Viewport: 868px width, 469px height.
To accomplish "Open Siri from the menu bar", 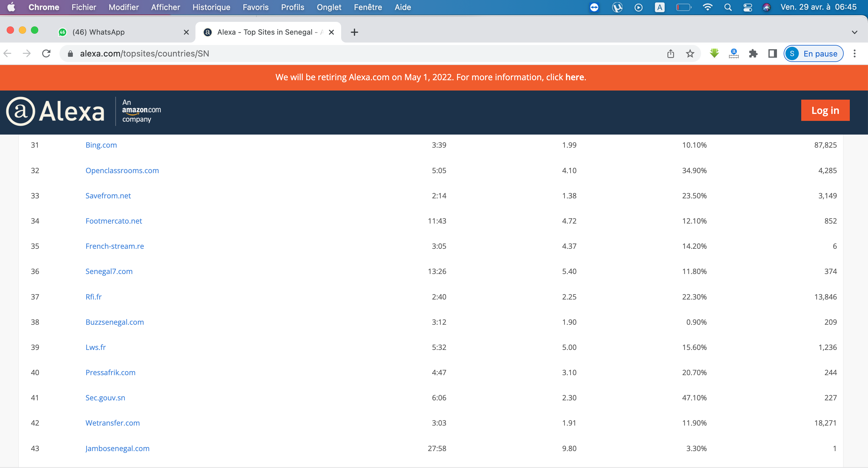I will 767,7.
